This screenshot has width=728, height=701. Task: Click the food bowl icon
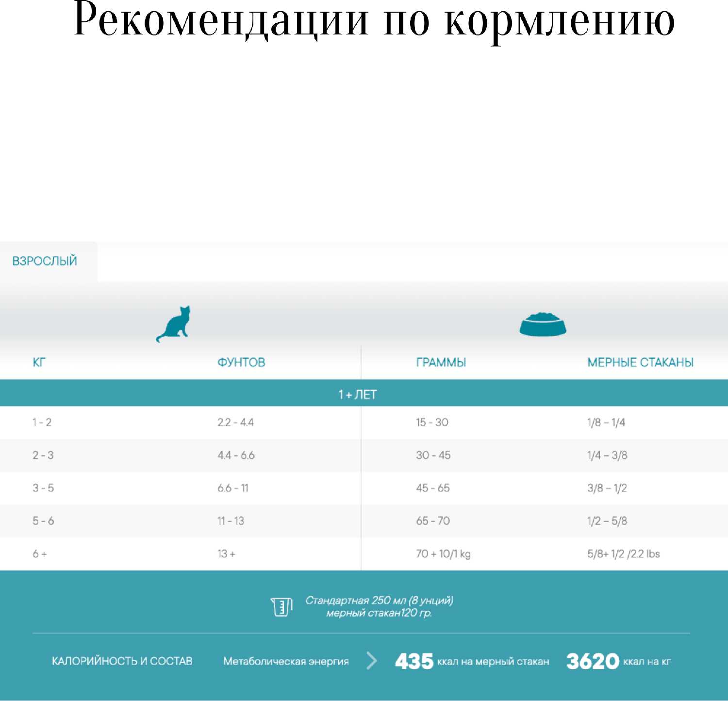point(543,324)
